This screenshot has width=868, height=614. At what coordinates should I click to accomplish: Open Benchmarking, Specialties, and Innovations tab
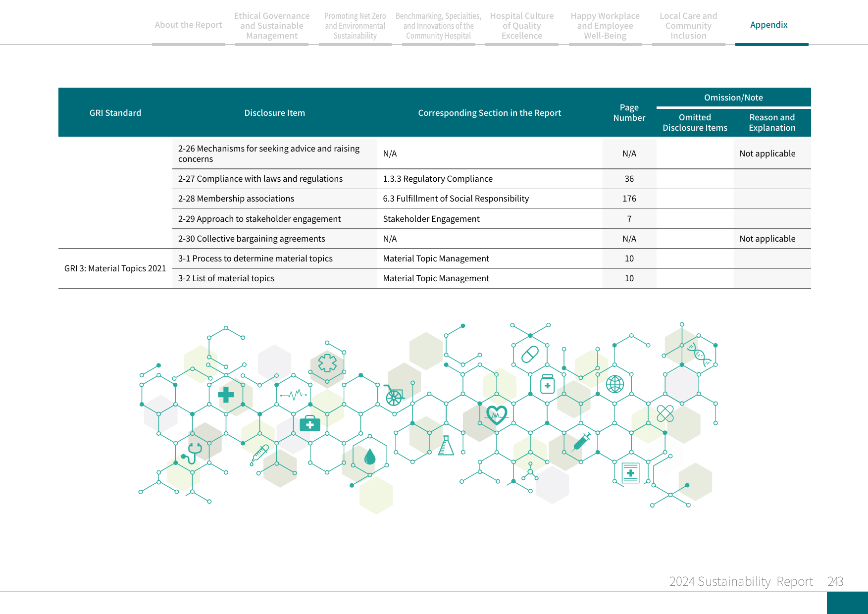point(438,26)
